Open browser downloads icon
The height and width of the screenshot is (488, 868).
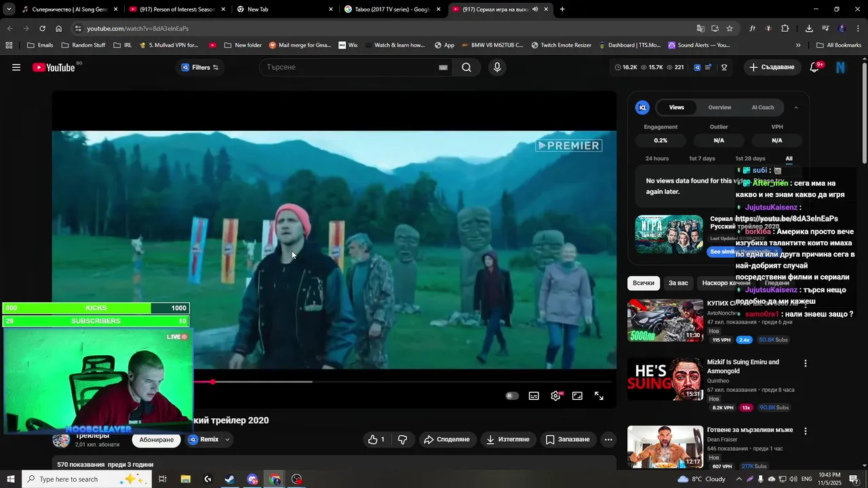tap(809, 28)
